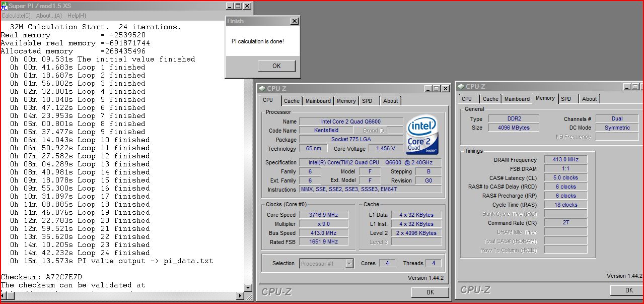
Task: Click the DRAM Frequency value 413.0 MHz
Action: pos(566,159)
